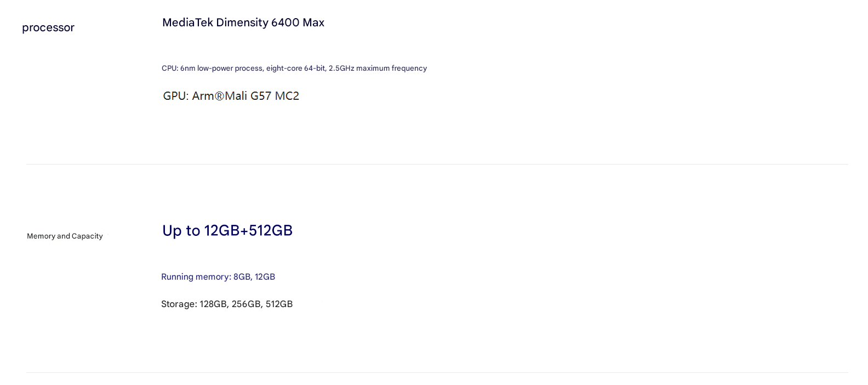The image size is (868, 385).
Task: Click the divider below Memory and Capacity section
Action: click(x=437, y=373)
